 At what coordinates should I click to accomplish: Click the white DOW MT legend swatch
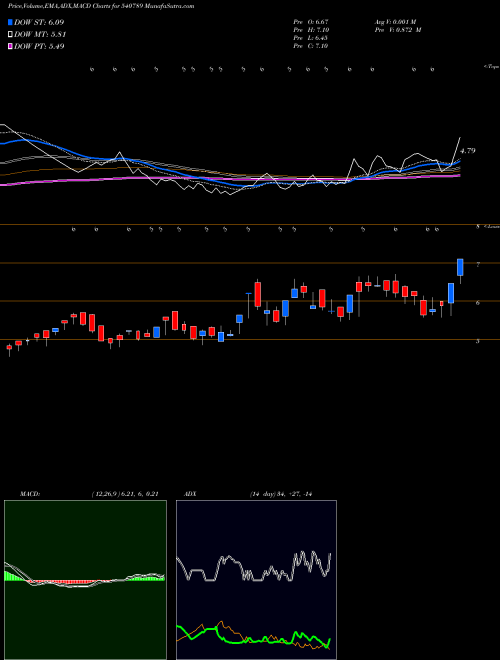pyautogui.click(x=10, y=35)
